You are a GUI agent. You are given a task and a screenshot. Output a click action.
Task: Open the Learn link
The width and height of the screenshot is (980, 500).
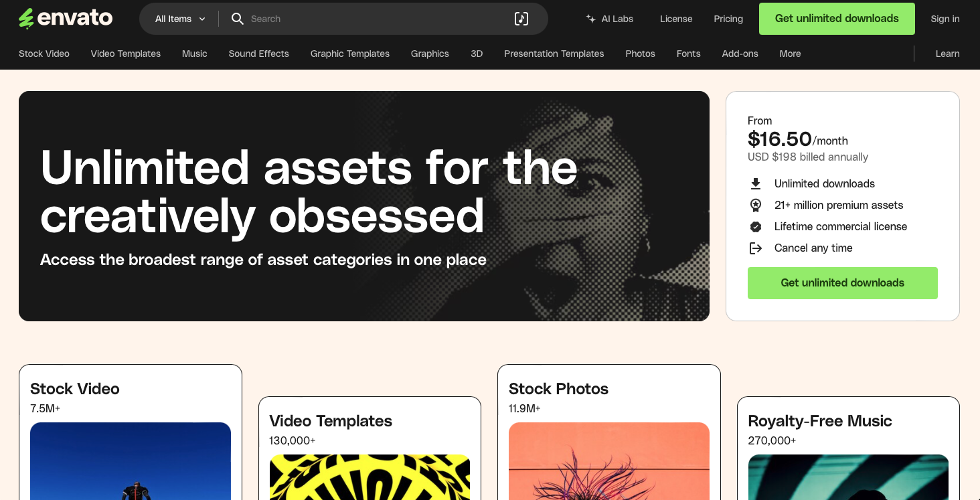947,54
